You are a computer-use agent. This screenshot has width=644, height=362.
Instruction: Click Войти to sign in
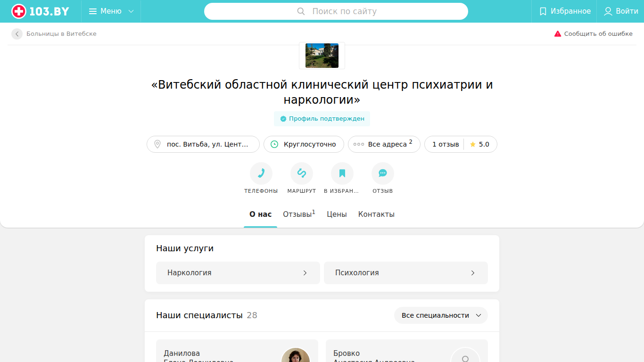pyautogui.click(x=621, y=11)
